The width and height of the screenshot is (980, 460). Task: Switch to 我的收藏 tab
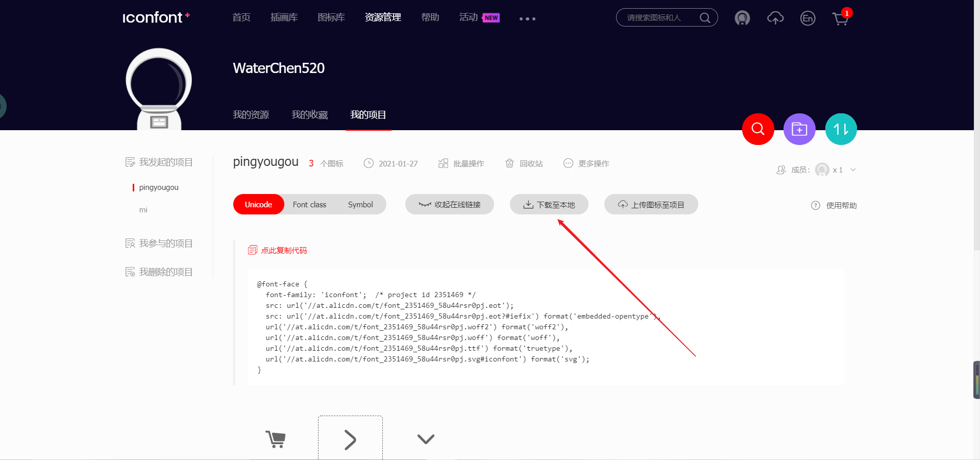tap(309, 115)
